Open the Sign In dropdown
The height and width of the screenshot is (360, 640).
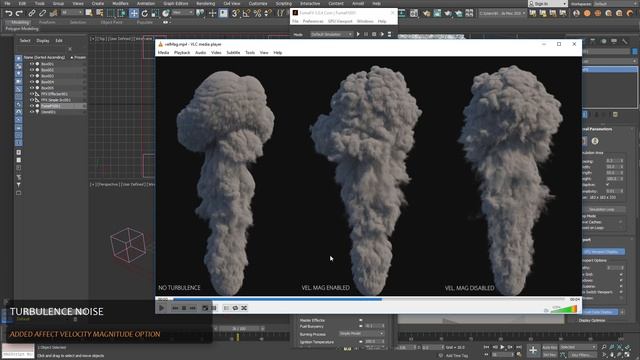[548, 4]
